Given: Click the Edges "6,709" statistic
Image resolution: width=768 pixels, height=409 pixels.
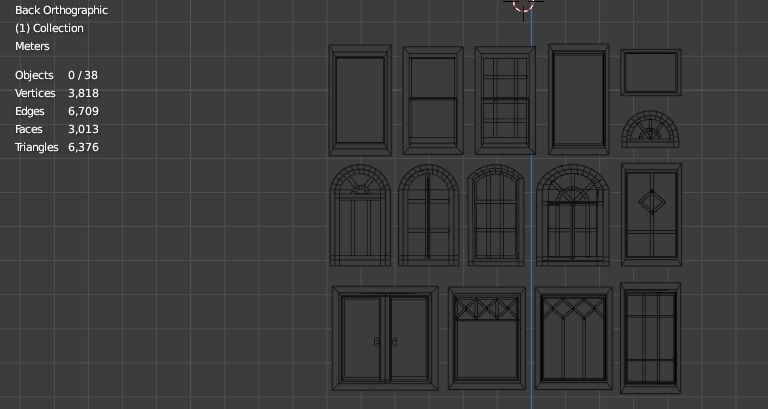Looking at the screenshot, I should point(83,111).
